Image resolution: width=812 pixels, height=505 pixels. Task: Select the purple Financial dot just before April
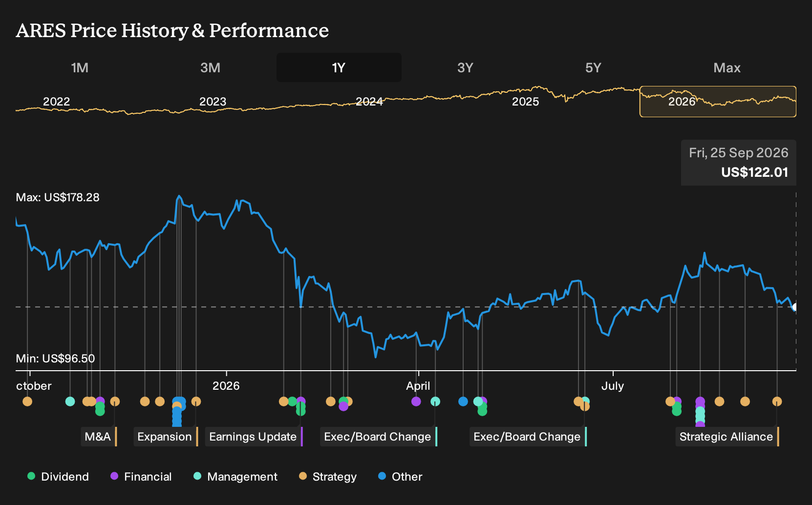pos(416,401)
